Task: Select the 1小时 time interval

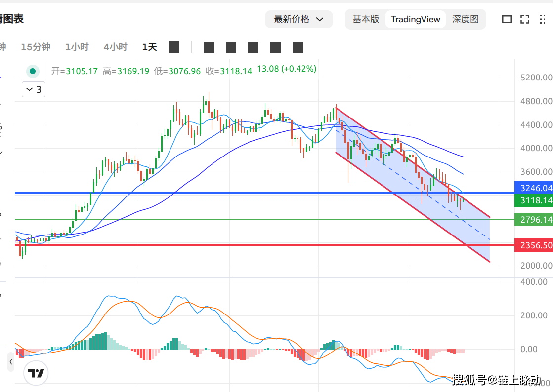Action: tap(77, 47)
